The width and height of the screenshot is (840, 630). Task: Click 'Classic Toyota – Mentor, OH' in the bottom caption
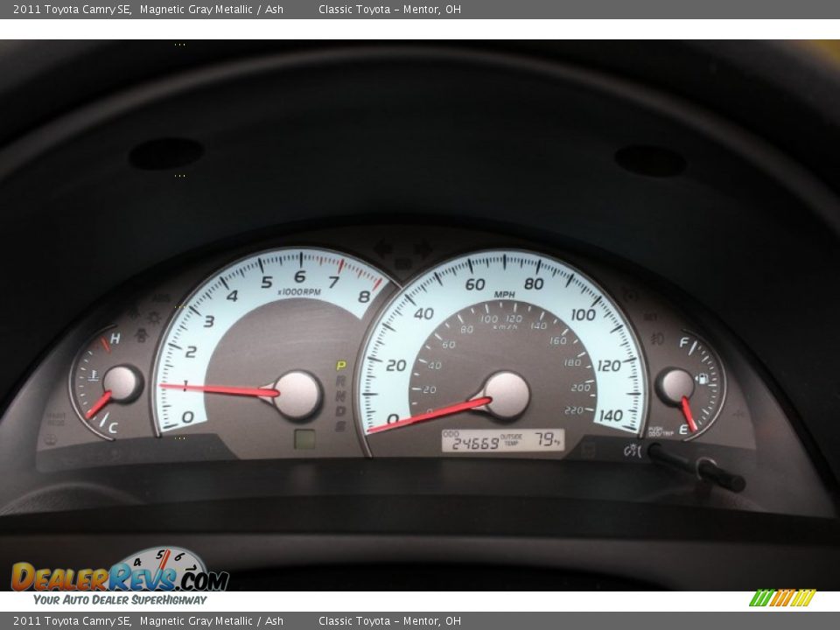[x=389, y=621]
